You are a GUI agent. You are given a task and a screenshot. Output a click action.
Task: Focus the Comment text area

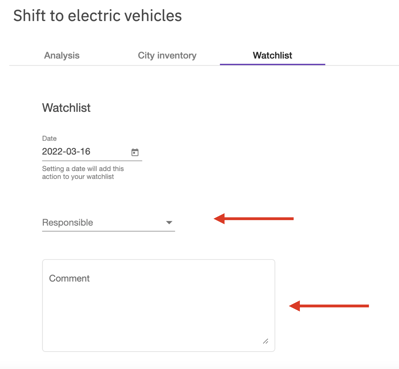coord(158,305)
